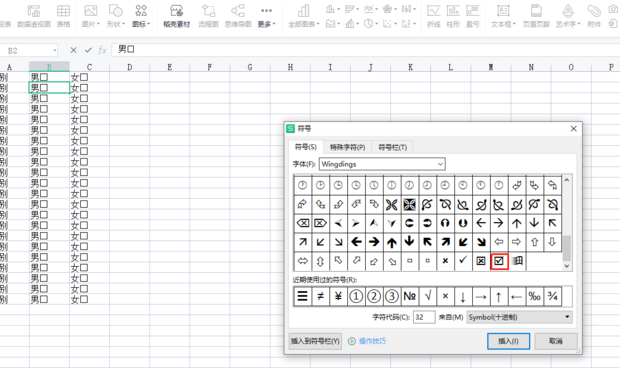Pick the circled ① recent symbol
Image resolution: width=620 pixels, height=368 pixels.
[356, 296]
